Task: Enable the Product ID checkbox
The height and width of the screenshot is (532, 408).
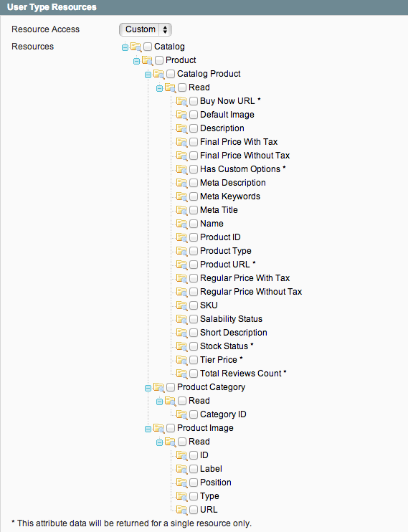Action: (194, 237)
